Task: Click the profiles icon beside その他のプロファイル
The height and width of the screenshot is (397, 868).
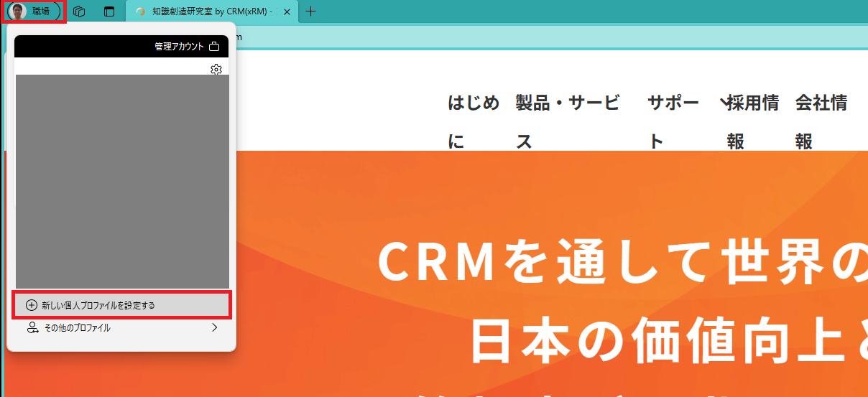Action: tap(32, 328)
